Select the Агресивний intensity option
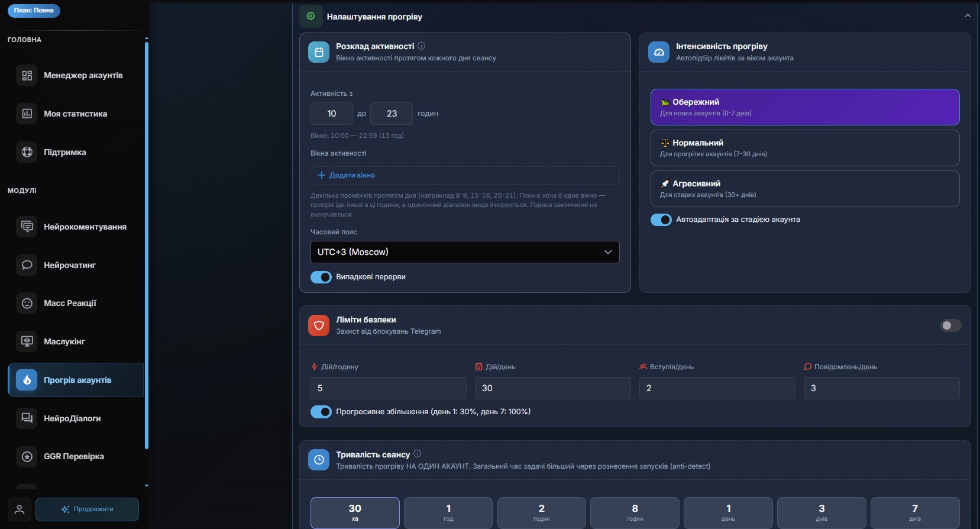The width and height of the screenshot is (980, 529). (805, 189)
